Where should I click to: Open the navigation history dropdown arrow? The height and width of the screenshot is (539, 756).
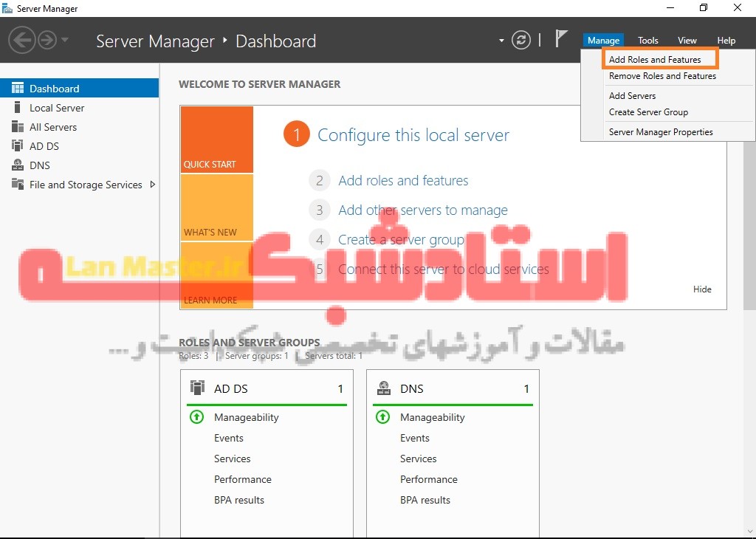coord(65,40)
